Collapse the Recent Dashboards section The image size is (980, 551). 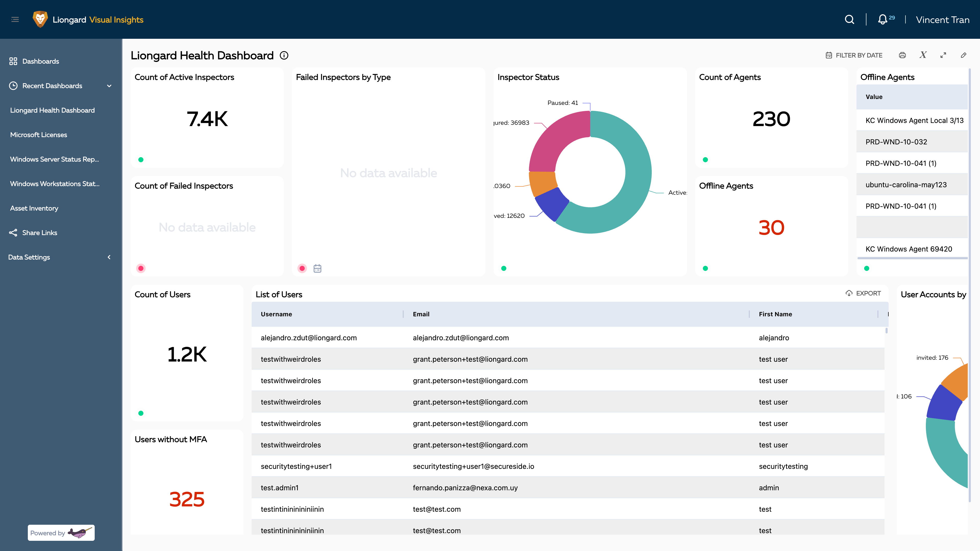pyautogui.click(x=109, y=86)
